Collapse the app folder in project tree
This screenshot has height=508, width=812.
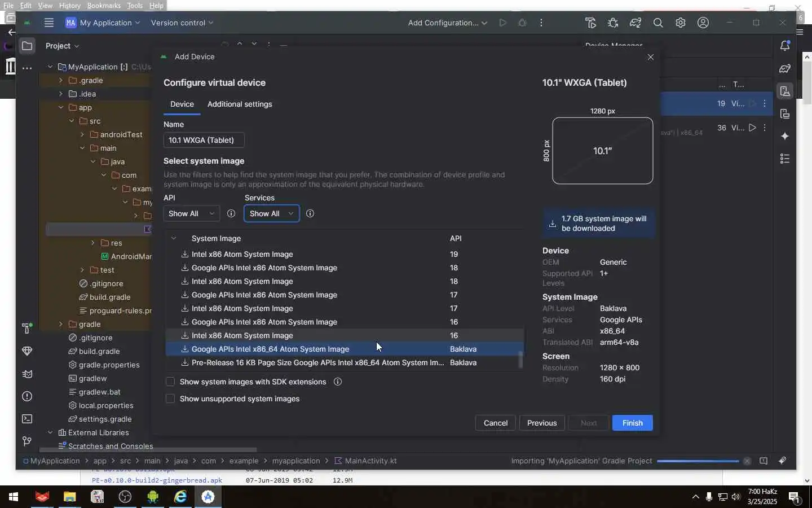pos(61,107)
